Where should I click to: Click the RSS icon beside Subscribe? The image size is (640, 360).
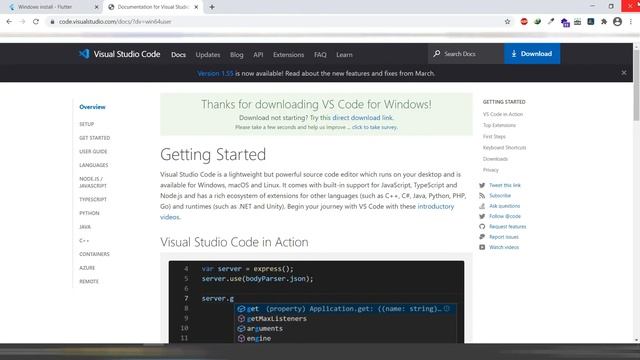tap(482, 196)
